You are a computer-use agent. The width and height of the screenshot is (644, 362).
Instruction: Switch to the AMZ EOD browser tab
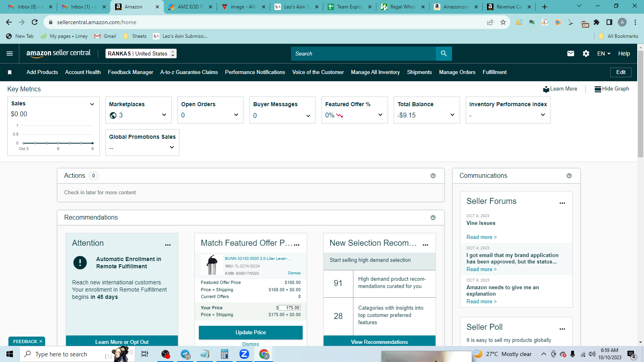click(190, 7)
